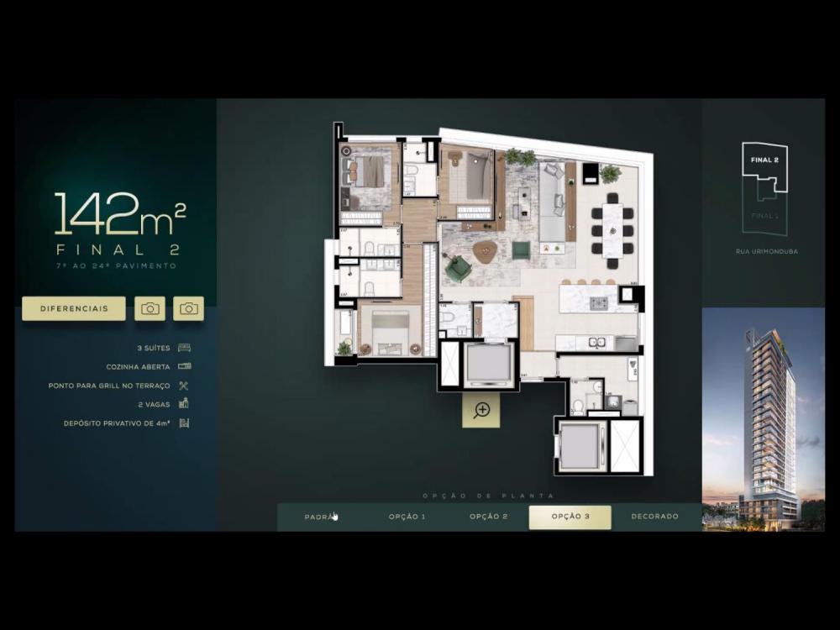
Task: Click the 142m² area heading
Action: click(118, 213)
